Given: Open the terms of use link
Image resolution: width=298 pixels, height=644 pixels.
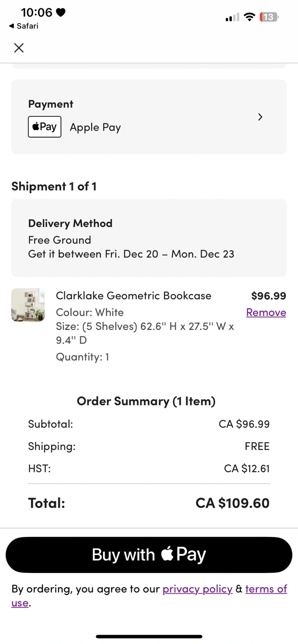Looking at the screenshot, I should pos(266,589).
